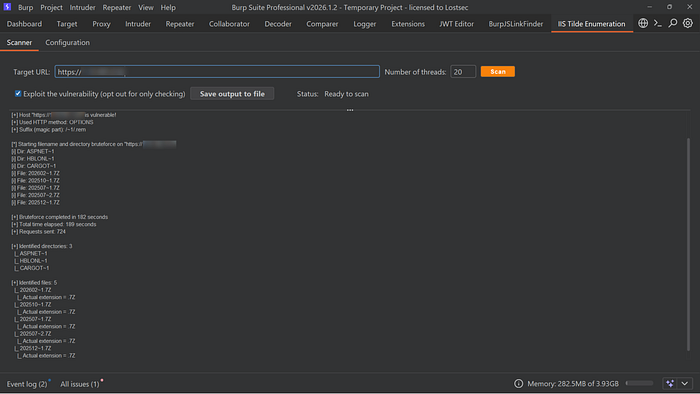Switch to the Proxy tab
This screenshot has height=394, width=700.
[x=101, y=24]
